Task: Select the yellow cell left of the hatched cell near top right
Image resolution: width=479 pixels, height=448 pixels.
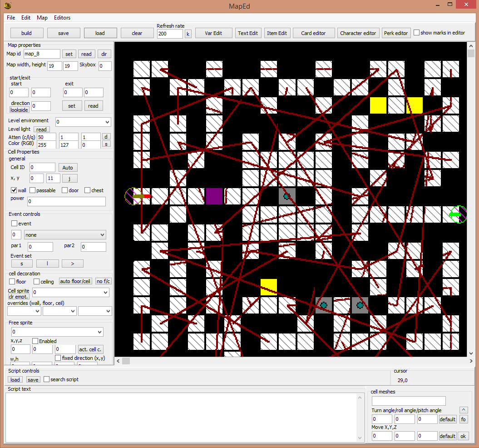Action: click(378, 105)
